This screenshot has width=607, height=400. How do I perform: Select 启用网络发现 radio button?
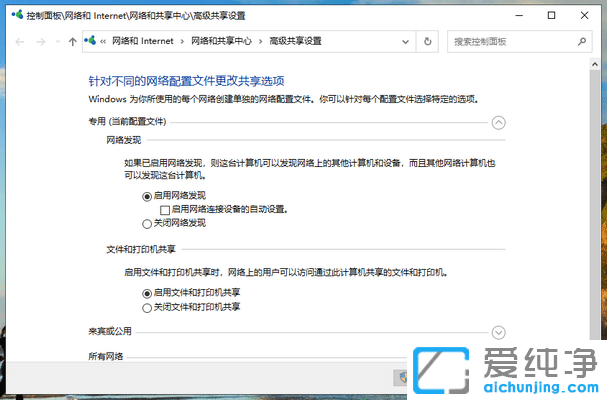(x=147, y=196)
